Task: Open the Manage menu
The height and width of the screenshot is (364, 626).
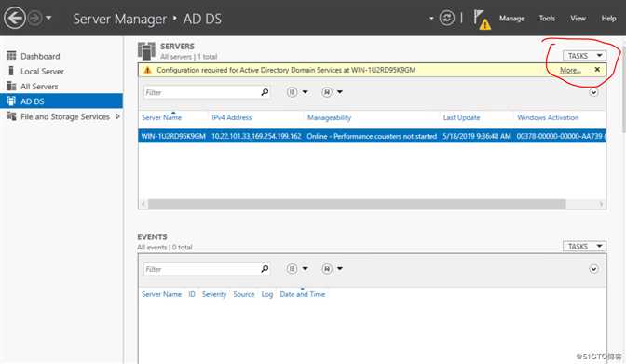Action: [x=511, y=19]
